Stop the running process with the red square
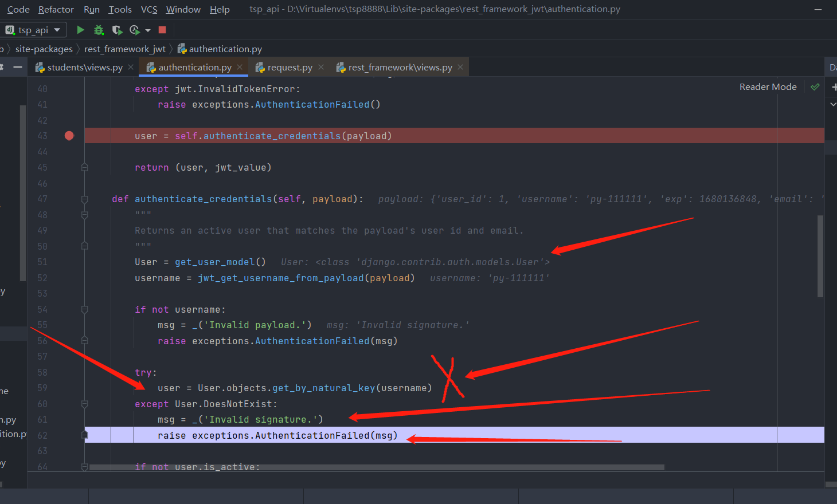Screen dimensions: 837x504 (x=162, y=30)
